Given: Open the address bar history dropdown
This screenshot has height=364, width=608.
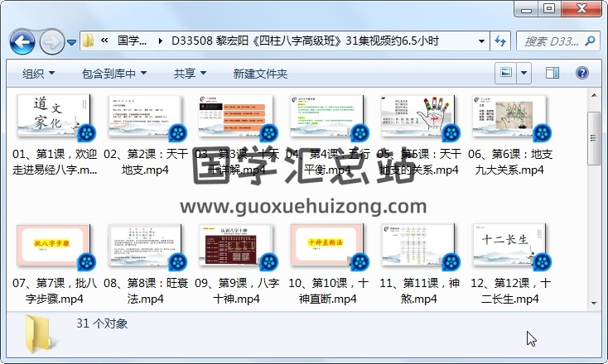Looking at the screenshot, I should 481,41.
